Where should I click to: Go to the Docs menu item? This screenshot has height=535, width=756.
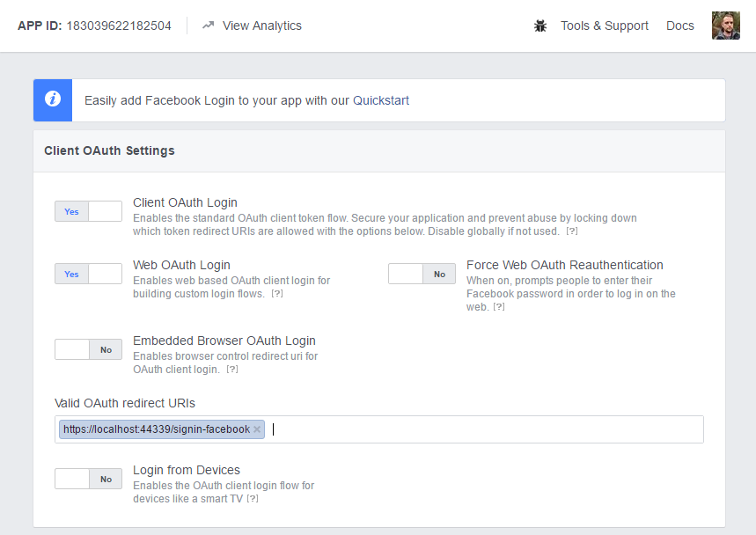pyautogui.click(x=679, y=26)
